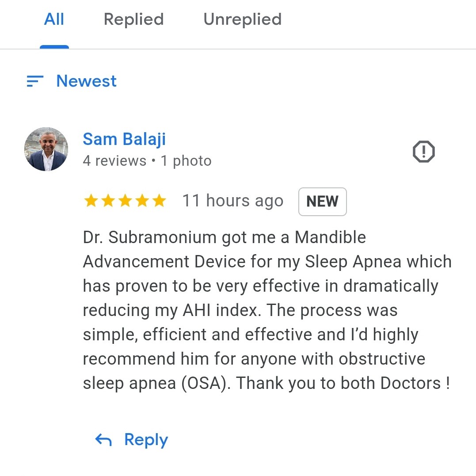
Task: Click the NEW badge on the review
Action: pyautogui.click(x=322, y=202)
